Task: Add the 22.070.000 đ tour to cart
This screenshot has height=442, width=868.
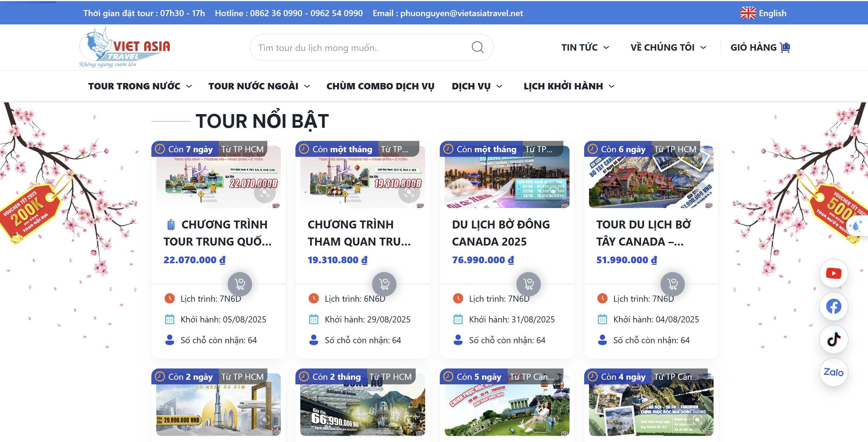Action: 240,284
